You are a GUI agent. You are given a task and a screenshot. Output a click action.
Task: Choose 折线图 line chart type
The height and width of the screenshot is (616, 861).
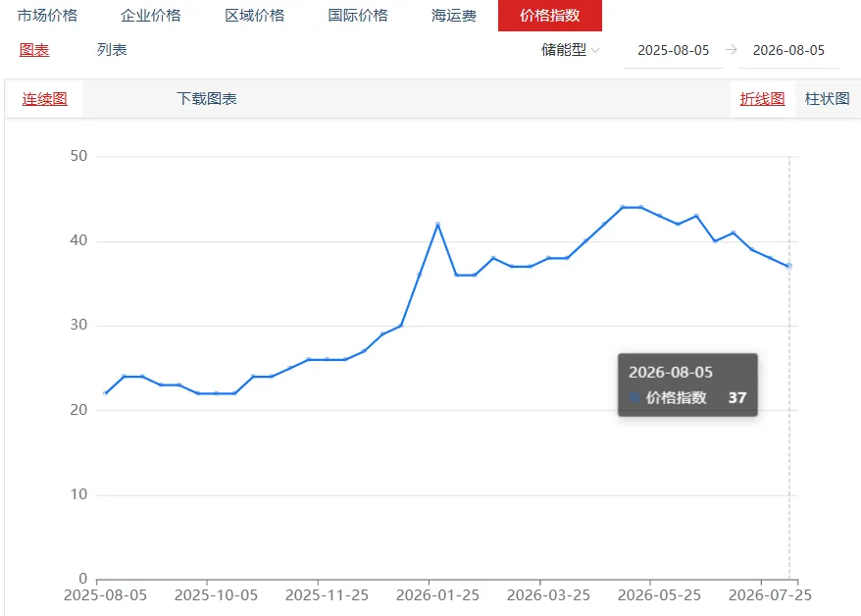[x=762, y=99]
